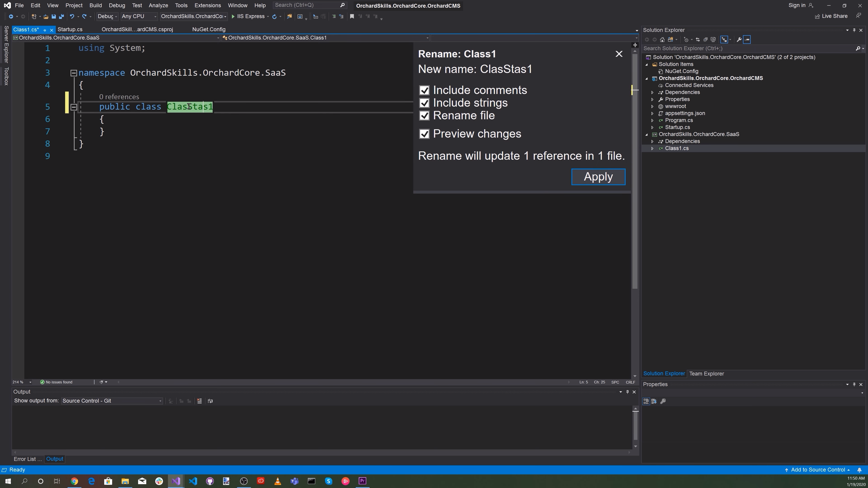Toggle bookmark icon in toolbar

(352, 16)
